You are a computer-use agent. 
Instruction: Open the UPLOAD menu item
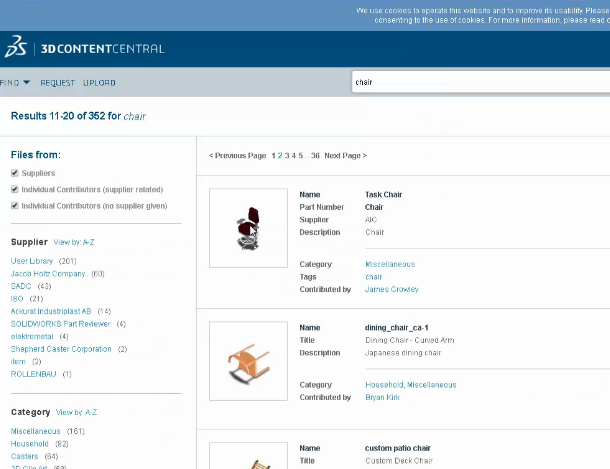coord(99,83)
